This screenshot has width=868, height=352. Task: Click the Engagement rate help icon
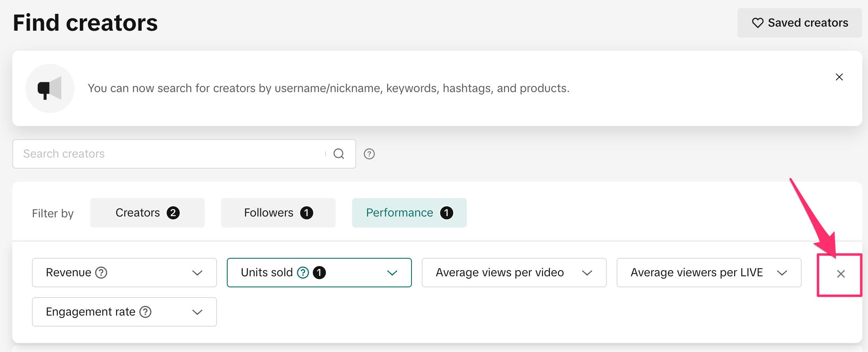[x=145, y=312]
